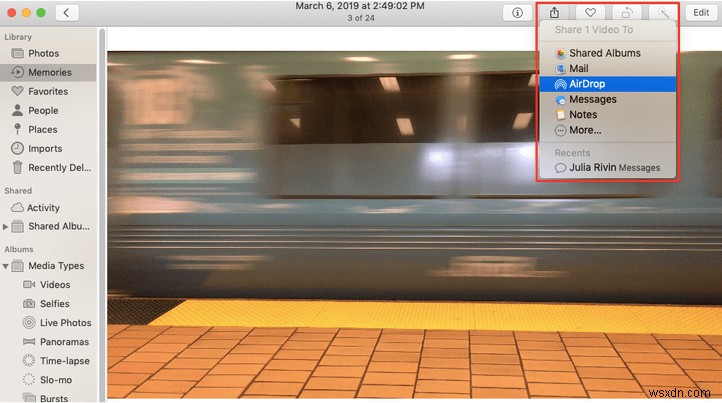Click the Recently Deleted trash icon
This screenshot has height=403, width=722.
coord(17,167)
